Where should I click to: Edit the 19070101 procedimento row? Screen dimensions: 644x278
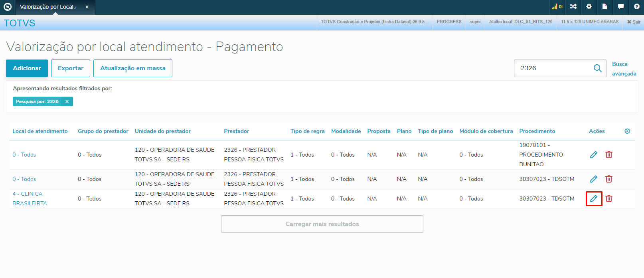point(594,155)
